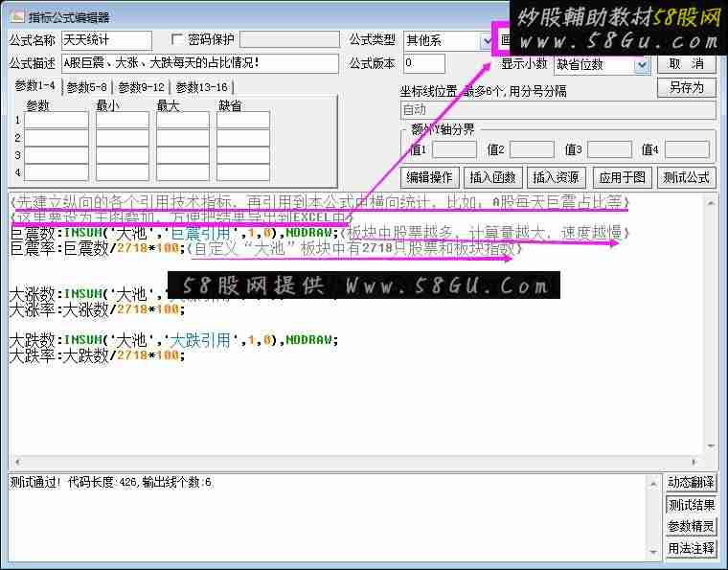Switch to the 参数13-16 tab
This screenshot has width=728, height=570.
202,87
